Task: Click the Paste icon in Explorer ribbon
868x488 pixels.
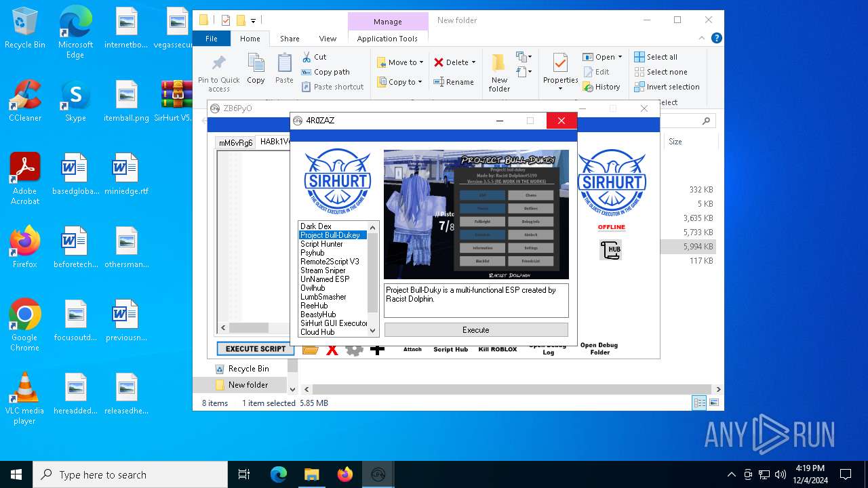Action: point(284,64)
